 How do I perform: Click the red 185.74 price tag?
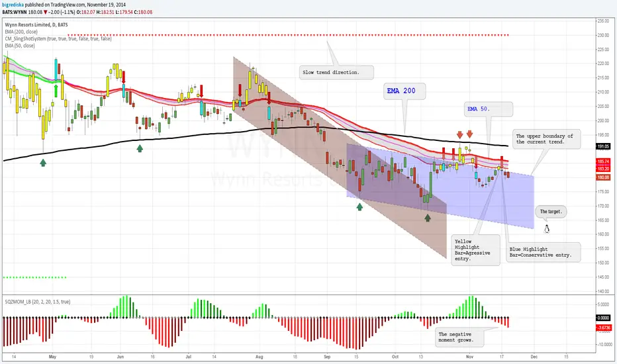(603, 161)
